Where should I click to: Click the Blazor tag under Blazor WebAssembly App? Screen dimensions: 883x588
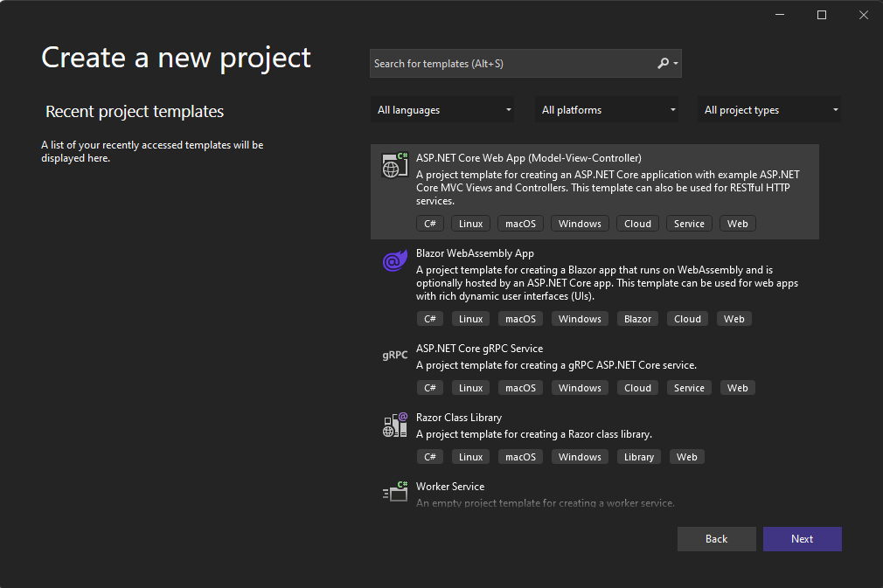637,318
